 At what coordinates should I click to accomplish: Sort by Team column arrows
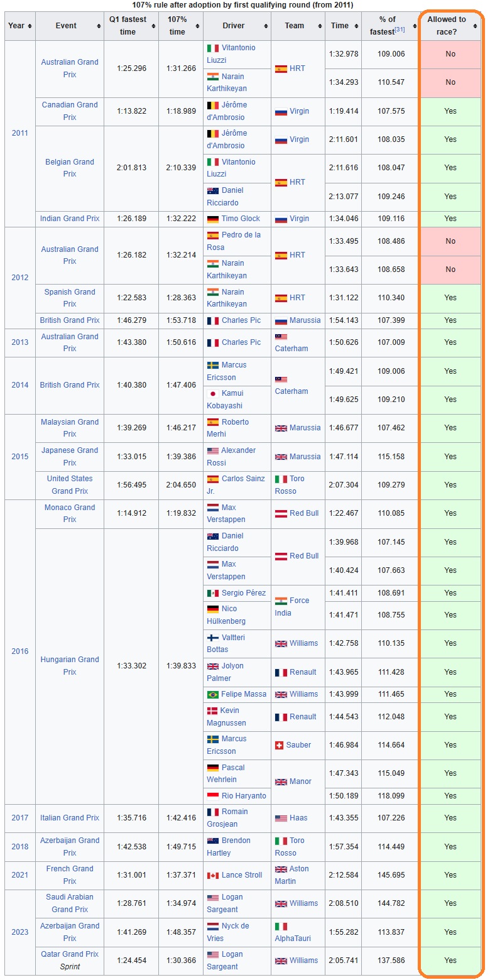point(320,26)
